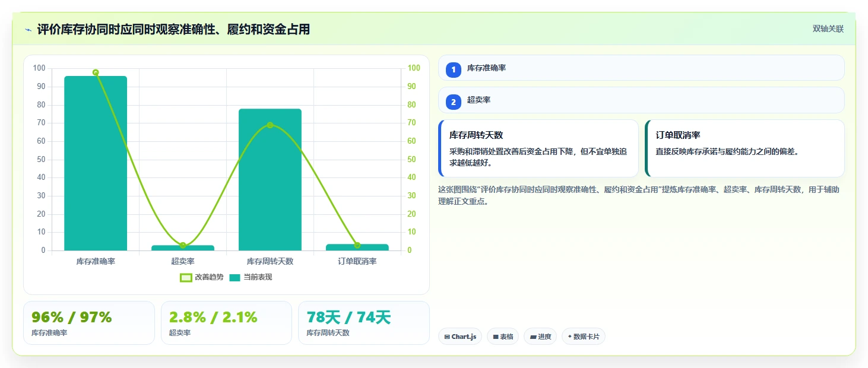Open the 库存周转天数 description card
868x368 pixels.
point(538,148)
